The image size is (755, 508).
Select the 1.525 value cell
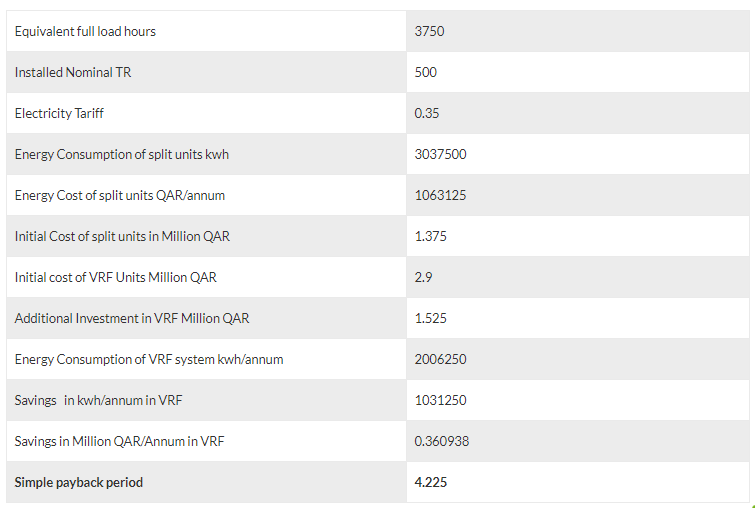(431, 318)
